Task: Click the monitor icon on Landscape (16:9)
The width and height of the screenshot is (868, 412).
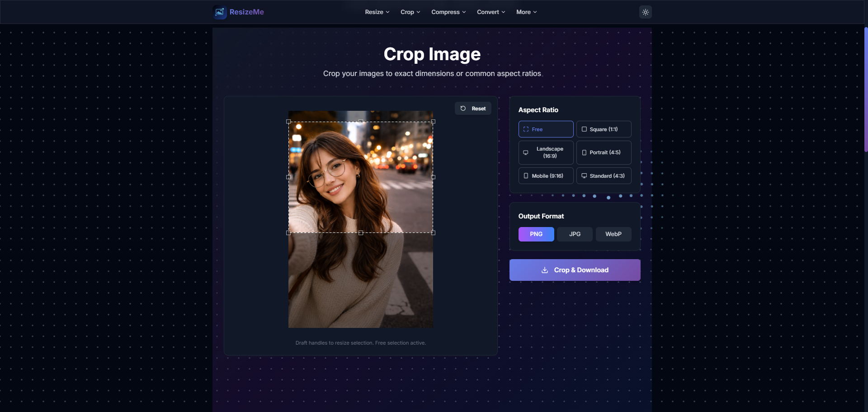Action: click(x=526, y=152)
